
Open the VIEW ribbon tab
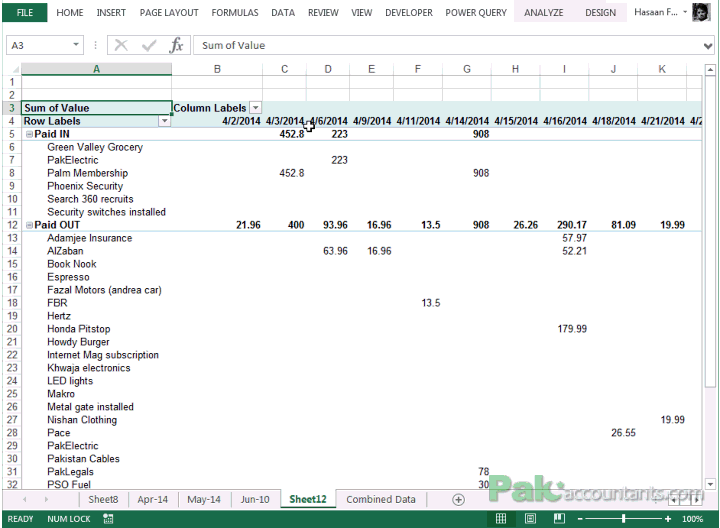[x=361, y=12]
